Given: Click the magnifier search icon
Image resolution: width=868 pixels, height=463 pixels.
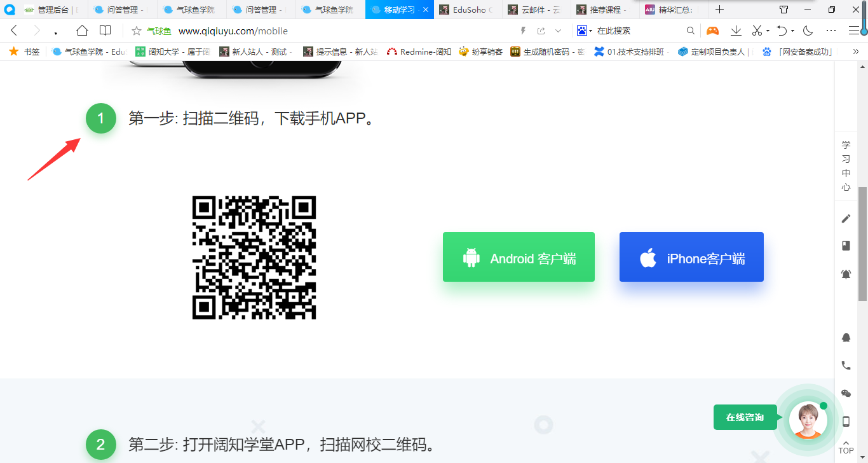Looking at the screenshot, I should [691, 31].
